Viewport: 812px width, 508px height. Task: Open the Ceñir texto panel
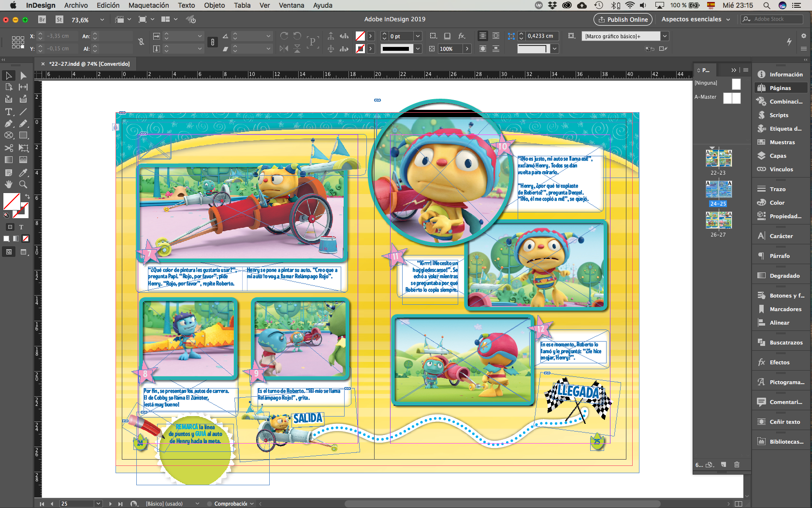(781, 422)
